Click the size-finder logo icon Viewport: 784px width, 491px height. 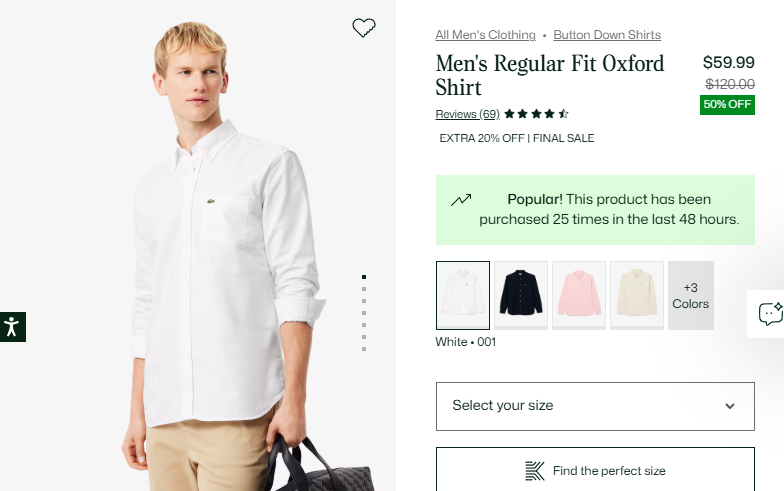pyautogui.click(x=534, y=471)
